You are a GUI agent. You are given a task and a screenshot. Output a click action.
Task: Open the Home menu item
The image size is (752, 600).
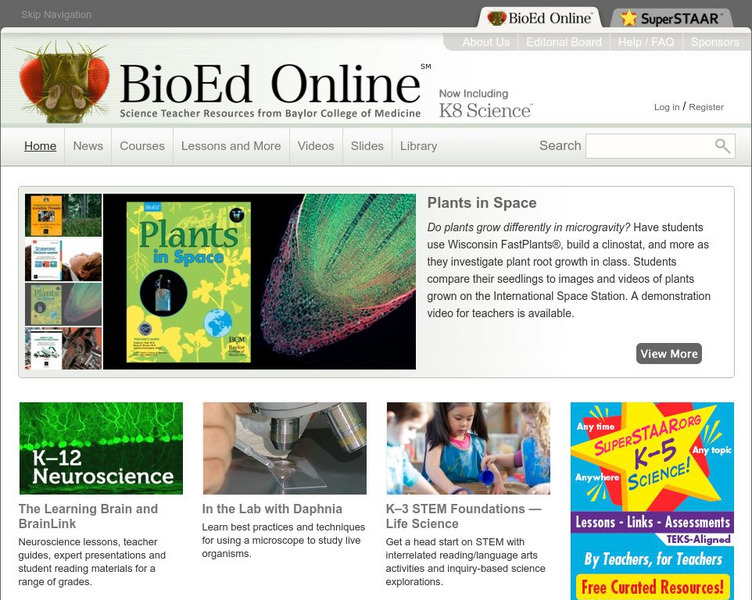[40, 146]
